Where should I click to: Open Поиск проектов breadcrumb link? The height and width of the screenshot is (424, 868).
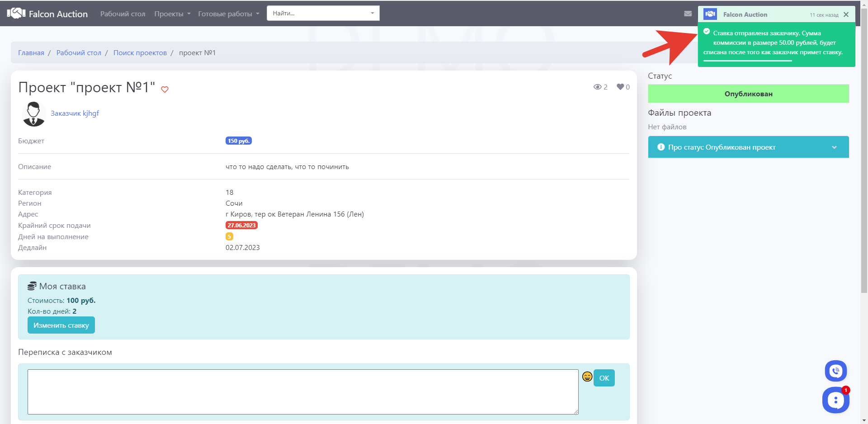click(140, 53)
